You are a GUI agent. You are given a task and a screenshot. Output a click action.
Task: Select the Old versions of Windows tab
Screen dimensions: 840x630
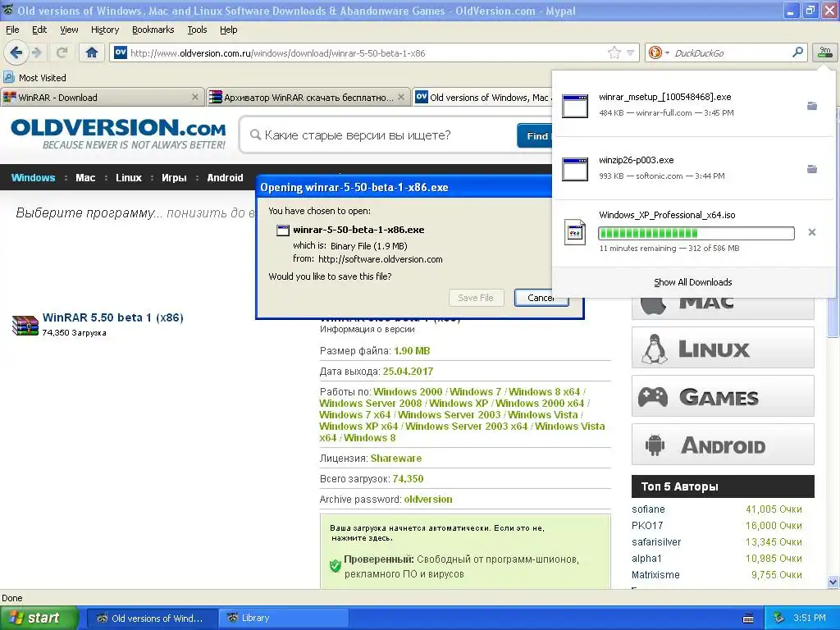[482, 97]
